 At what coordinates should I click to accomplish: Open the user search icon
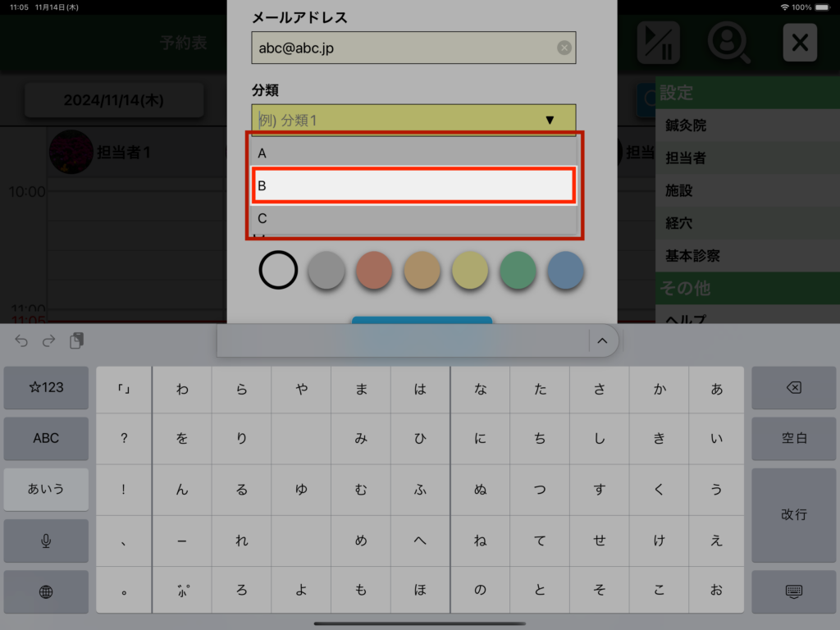(x=728, y=43)
